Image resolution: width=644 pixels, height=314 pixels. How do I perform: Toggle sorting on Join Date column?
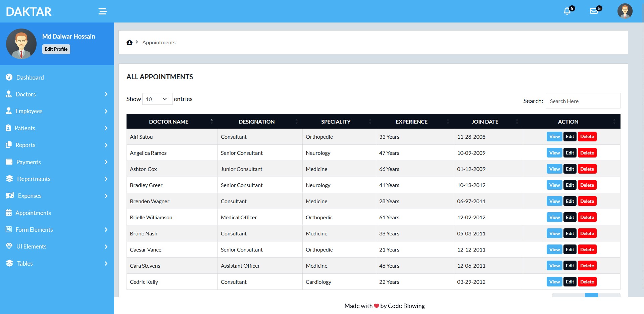[485, 122]
